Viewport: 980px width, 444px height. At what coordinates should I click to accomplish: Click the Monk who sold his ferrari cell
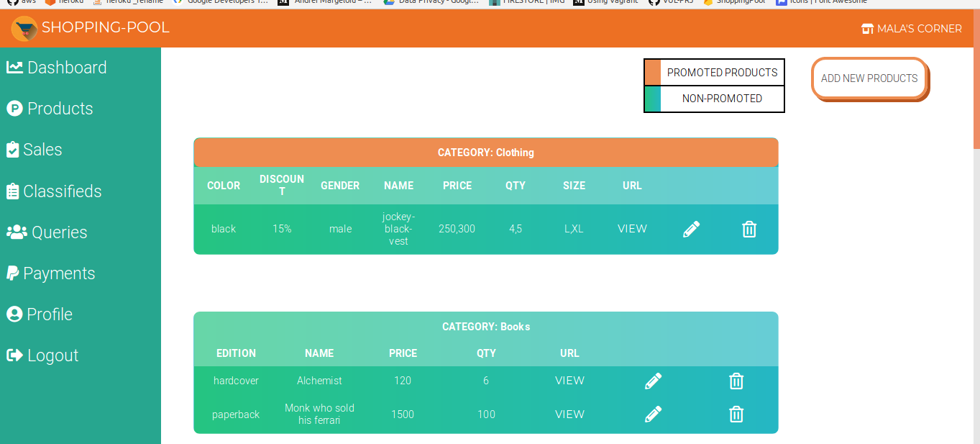(x=319, y=414)
